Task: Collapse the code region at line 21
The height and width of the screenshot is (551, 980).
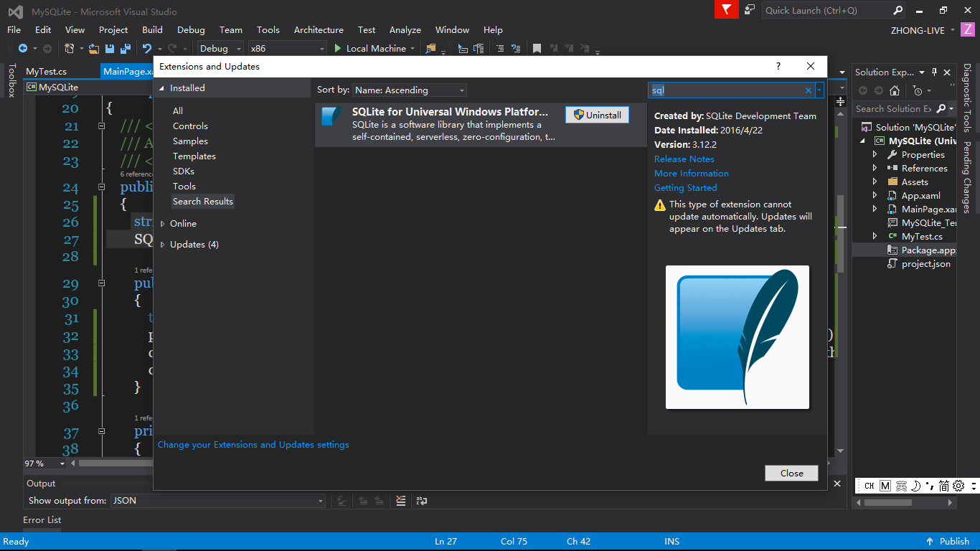Action: [101, 126]
